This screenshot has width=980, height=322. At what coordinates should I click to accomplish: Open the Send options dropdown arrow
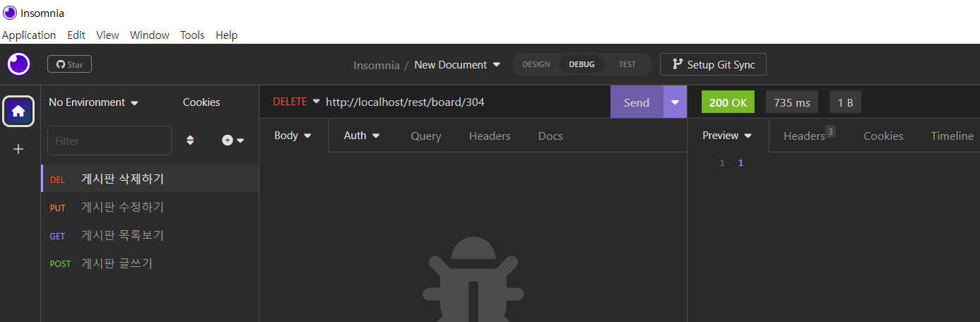click(x=675, y=102)
